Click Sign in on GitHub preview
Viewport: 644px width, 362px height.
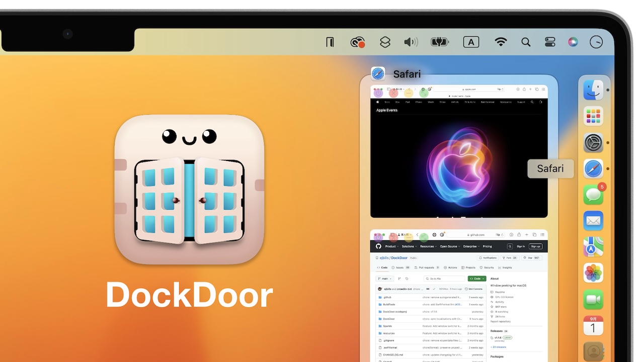point(521,246)
